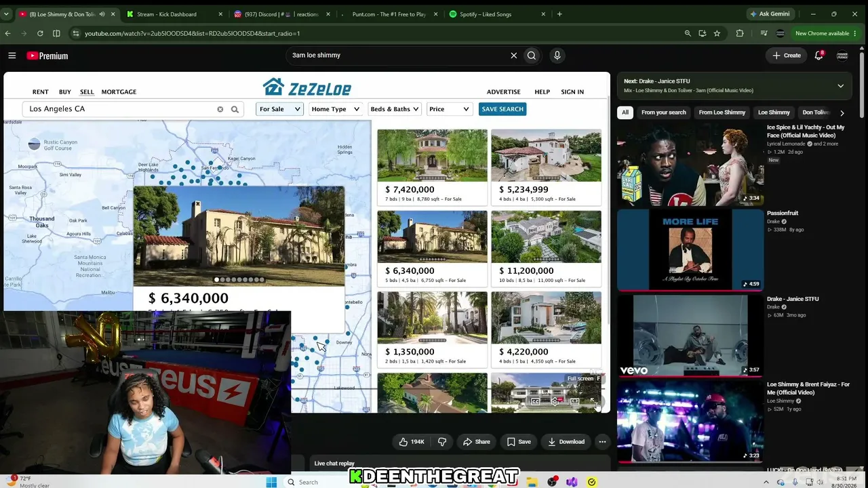Open the address bar zoom magnifier
The width and height of the screenshot is (868, 488).
[x=688, y=33]
